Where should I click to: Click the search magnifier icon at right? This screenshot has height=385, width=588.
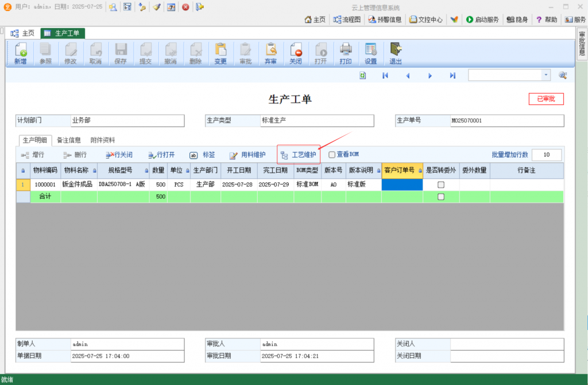coord(563,75)
